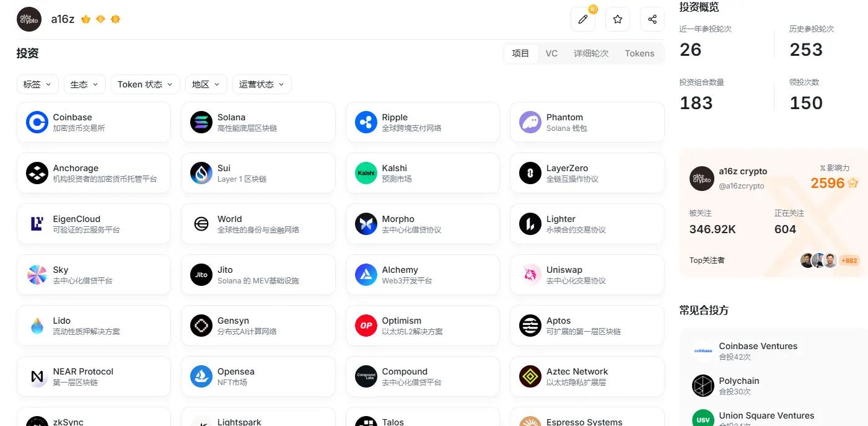Click the gold crown badge beside a16z
The height and width of the screenshot is (426, 868).
pos(86,19)
